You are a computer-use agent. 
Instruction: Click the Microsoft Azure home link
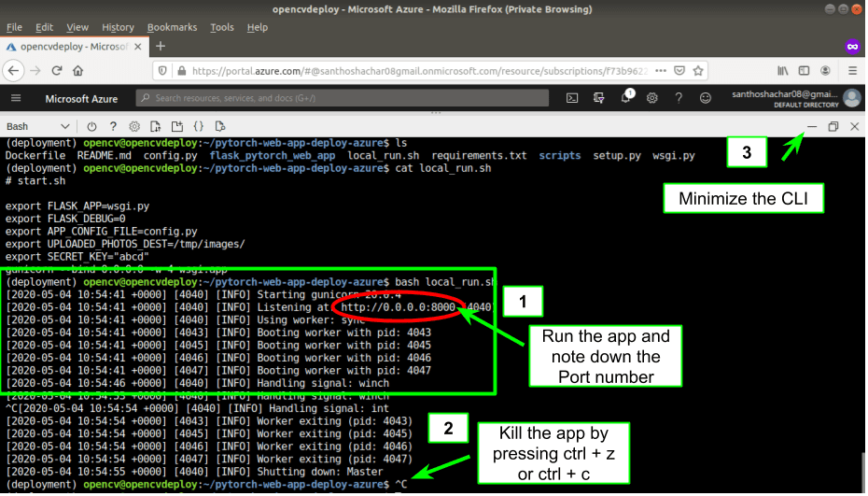click(81, 99)
